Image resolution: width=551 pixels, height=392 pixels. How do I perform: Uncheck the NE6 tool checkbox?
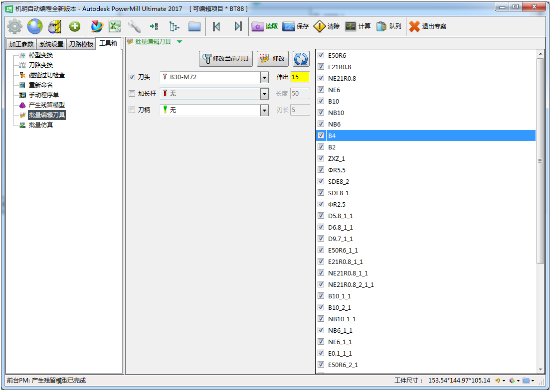point(321,90)
